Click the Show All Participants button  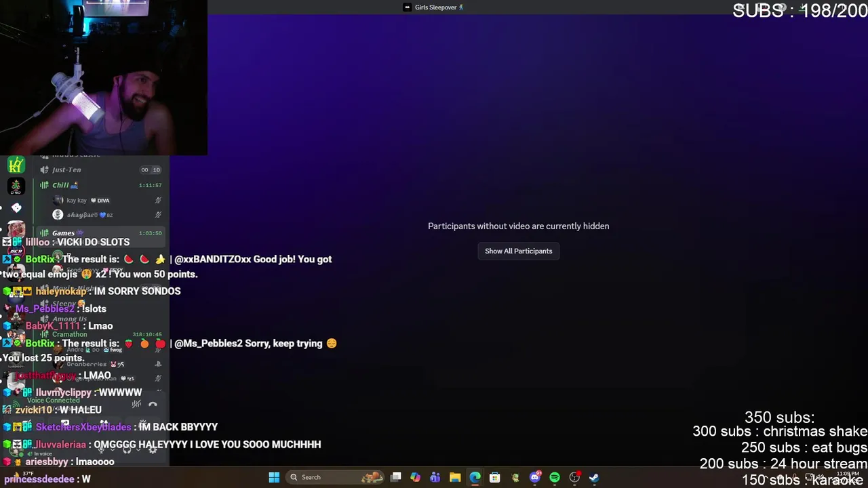[x=518, y=251]
